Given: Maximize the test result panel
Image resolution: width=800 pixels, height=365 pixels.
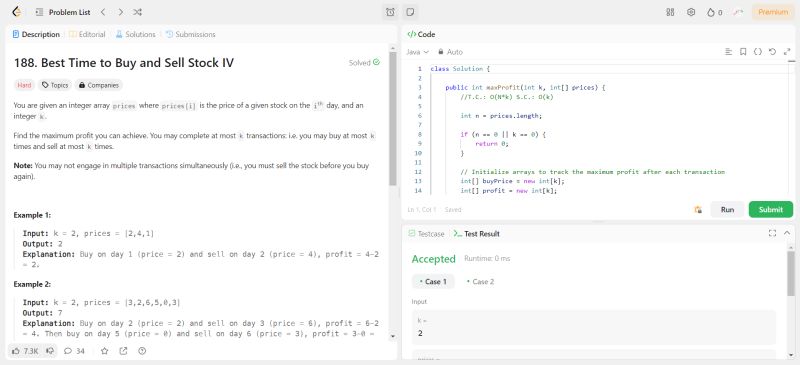Looking at the screenshot, I should click(x=772, y=233).
